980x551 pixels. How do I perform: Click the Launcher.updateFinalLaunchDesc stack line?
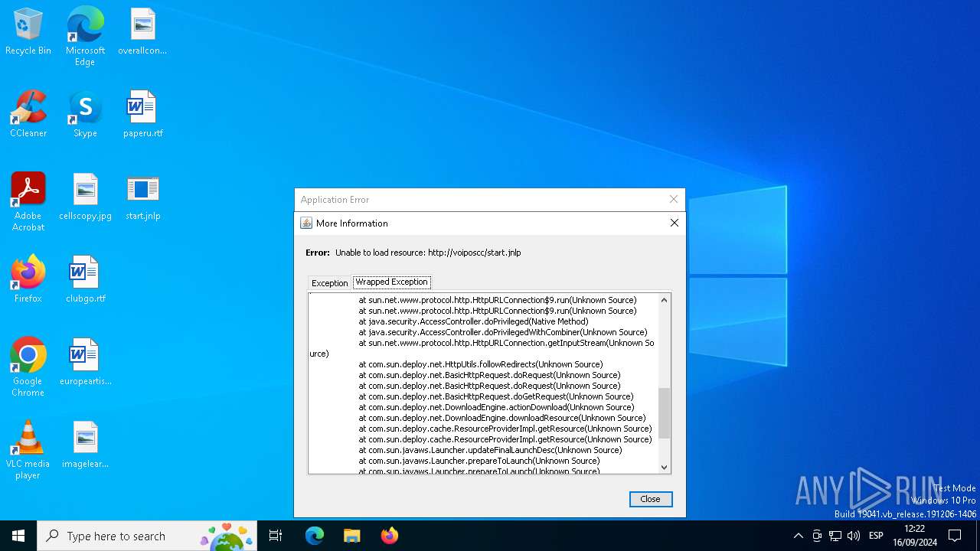[490, 450]
